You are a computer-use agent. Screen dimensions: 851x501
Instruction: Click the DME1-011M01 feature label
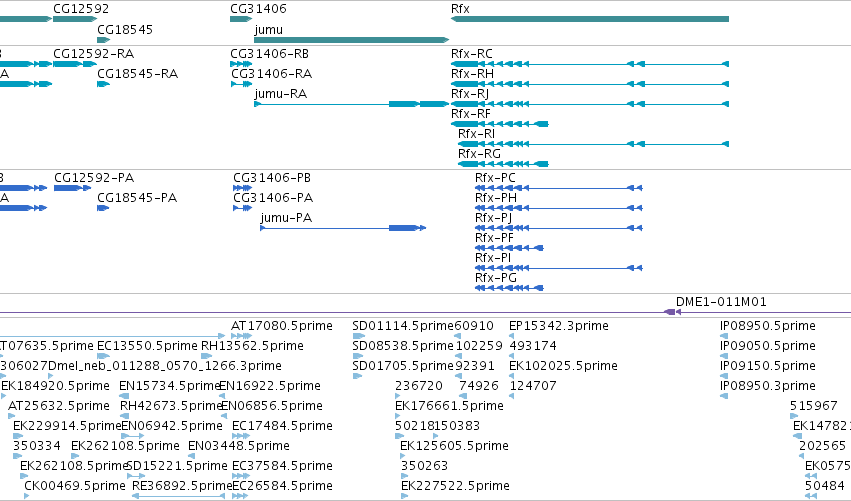coord(721,302)
